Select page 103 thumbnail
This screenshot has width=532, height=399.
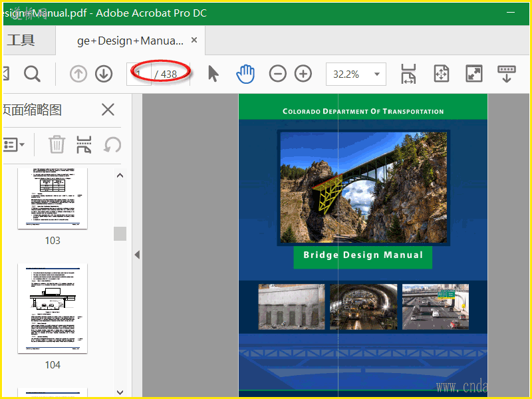(53, 198)
